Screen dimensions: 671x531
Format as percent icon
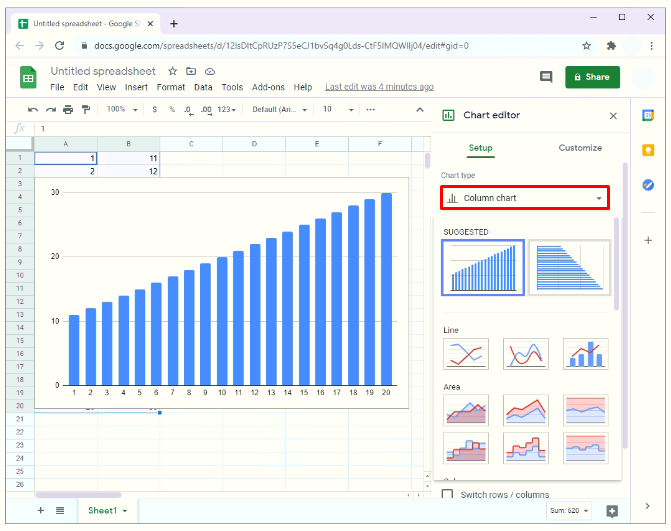pyautogui.click(x=172, y=110)
